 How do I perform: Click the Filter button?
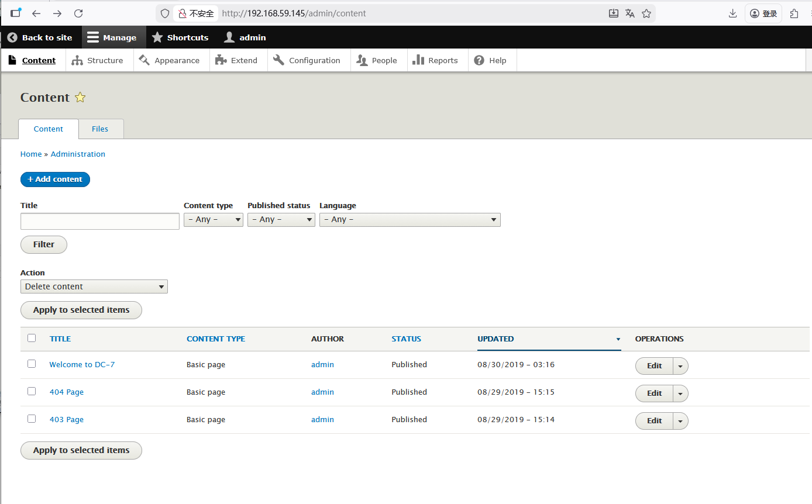point(44,244)
